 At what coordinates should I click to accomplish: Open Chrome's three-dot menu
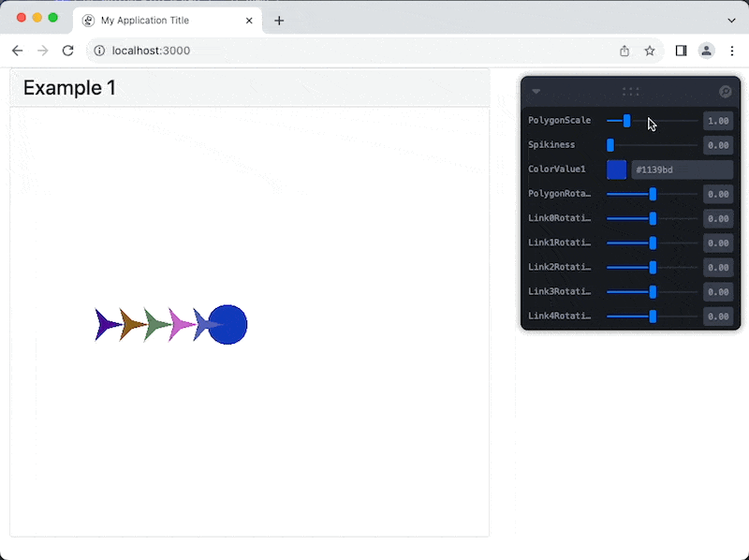click(732, 51)
